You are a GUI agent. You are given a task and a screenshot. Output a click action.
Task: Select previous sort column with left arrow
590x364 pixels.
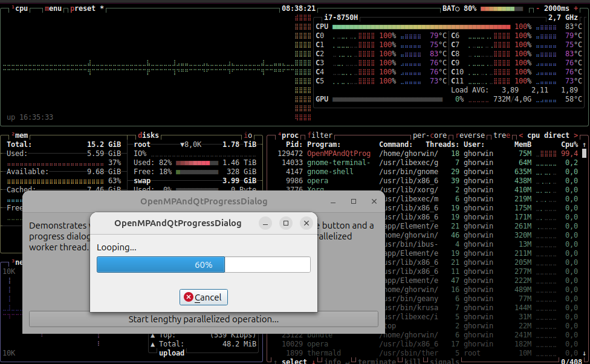point(521,135)
